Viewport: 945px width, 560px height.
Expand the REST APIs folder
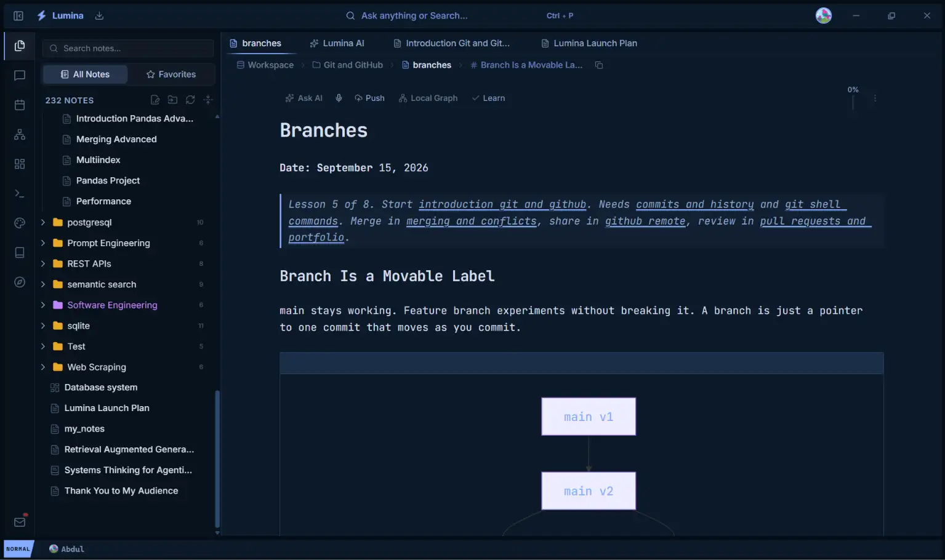click(x=43, y=263)
